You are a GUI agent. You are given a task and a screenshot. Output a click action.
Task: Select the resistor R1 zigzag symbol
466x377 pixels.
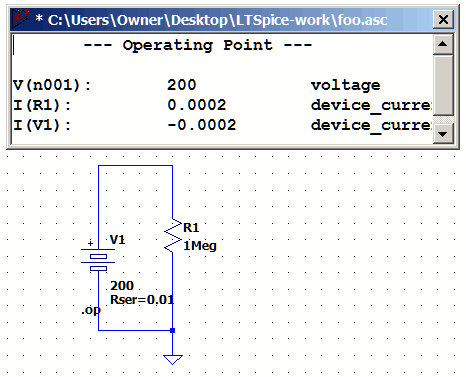pyautogui.click(x=173, y=236)
